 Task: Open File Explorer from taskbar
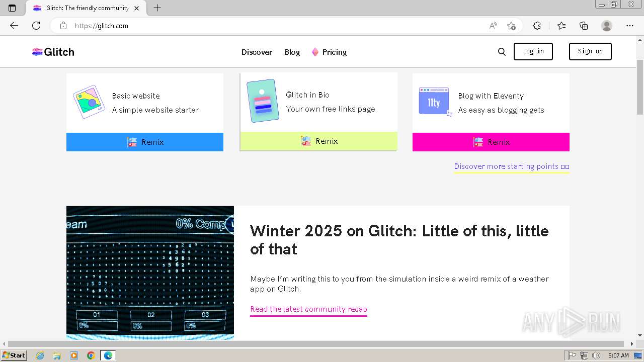pyautogui.click(x=57, y=355)
